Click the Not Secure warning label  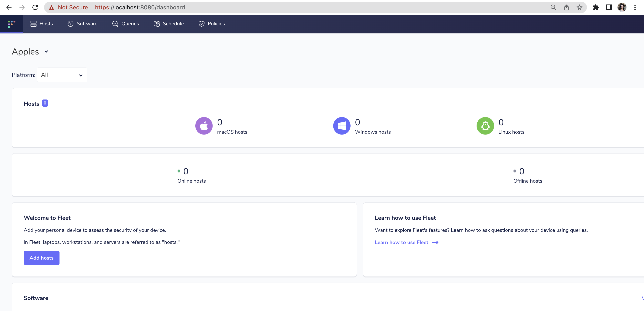tap(73, 7)
